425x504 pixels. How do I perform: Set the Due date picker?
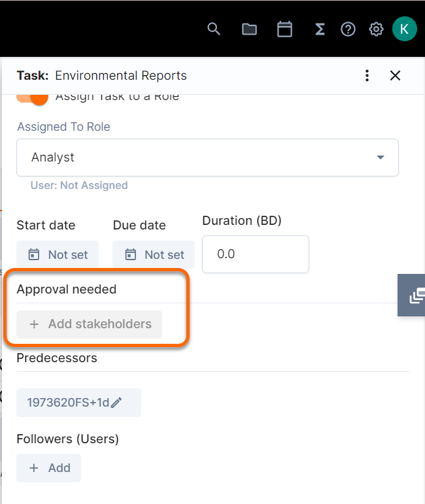pos(154,255)
